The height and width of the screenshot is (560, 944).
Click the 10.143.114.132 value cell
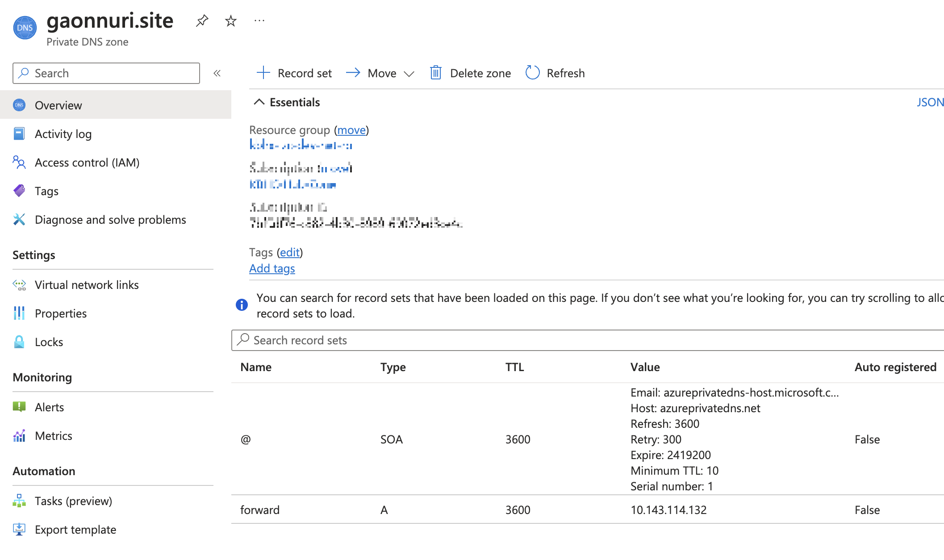pos(668,510)
